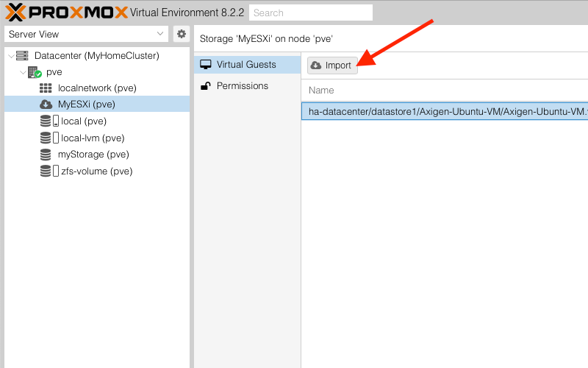Click the Import button
Image resolution: width=588 pixels, height=368 pixels.
pyautogui.click(x=332, y=66)
